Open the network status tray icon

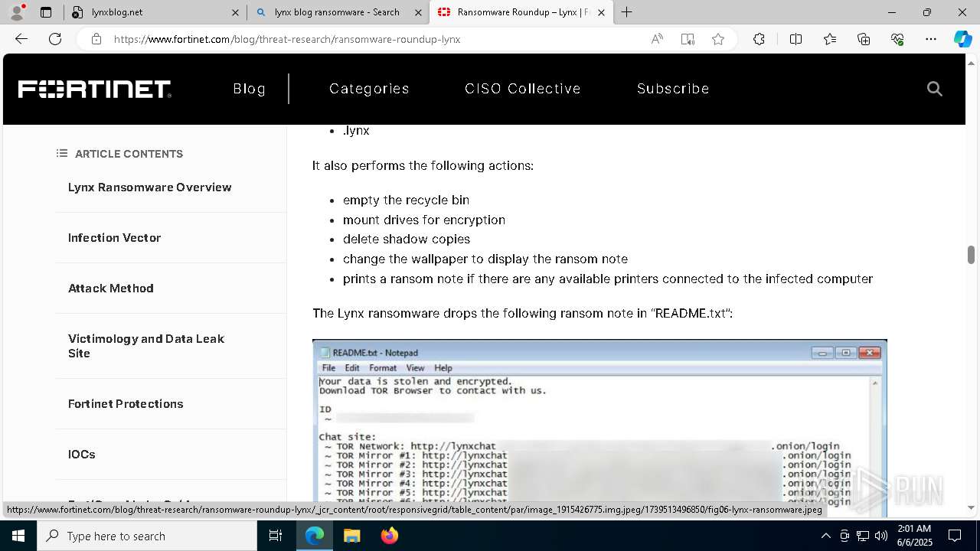[x=863, y=536]
